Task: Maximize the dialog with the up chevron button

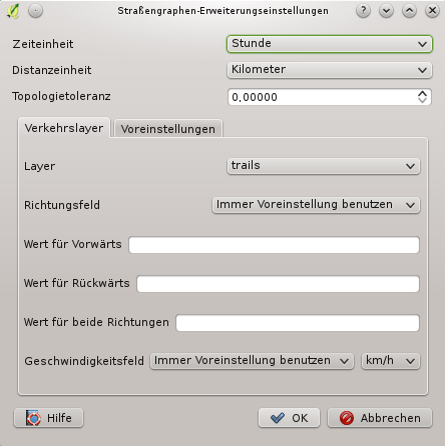Action: click(x=409, y=11)
